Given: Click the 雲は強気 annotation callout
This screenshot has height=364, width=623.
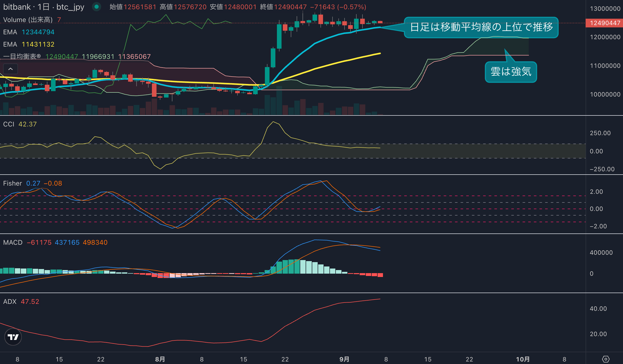Looking at the screenshot, I should 511,72.
